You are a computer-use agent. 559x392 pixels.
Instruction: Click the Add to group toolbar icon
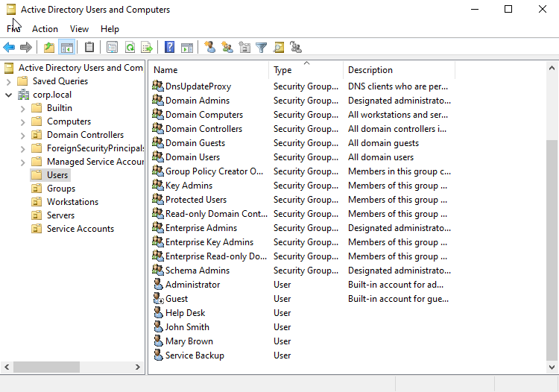[296, 47]
